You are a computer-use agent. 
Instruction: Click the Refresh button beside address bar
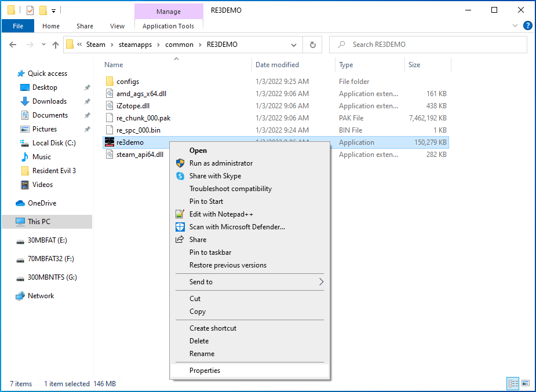pyautogui.click(x=313, y=45)
